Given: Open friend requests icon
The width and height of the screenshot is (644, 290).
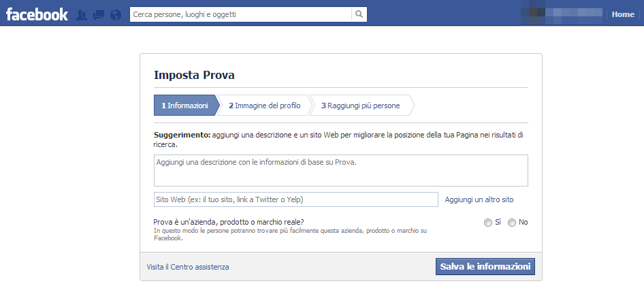Looking at the screenshot, I should point(82,15).
